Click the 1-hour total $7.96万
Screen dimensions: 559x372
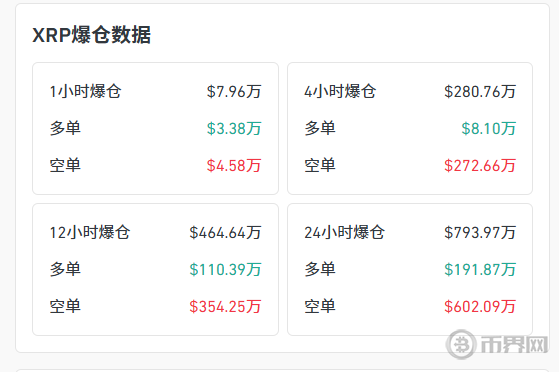[x=234, y=92]
